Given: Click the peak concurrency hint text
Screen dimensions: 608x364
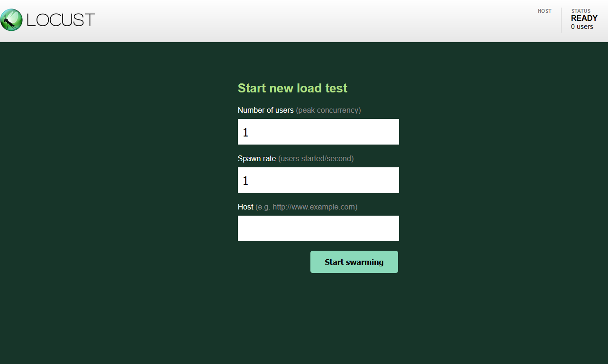Looking at the screenshot, I should click(x=327, y=110).
